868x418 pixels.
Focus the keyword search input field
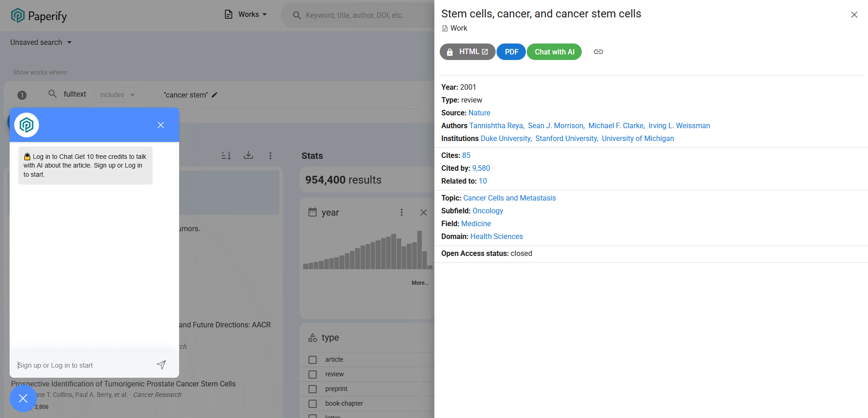coord(362,15)
